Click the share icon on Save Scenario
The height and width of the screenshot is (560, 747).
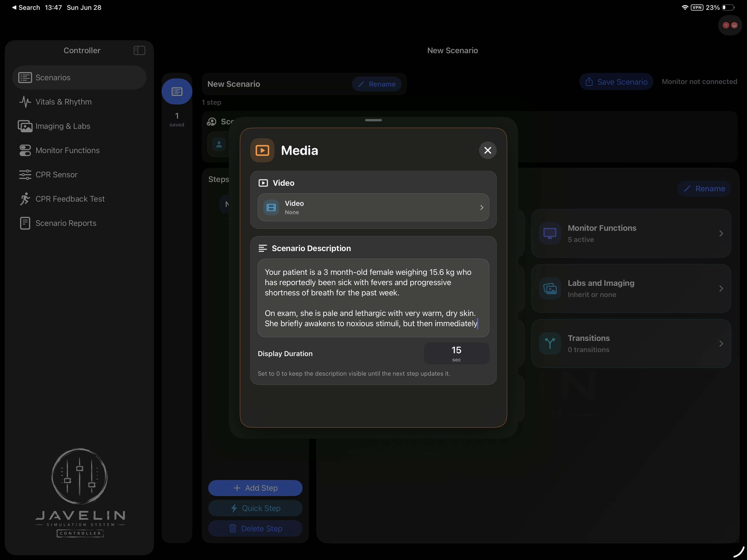pos(589,82)
